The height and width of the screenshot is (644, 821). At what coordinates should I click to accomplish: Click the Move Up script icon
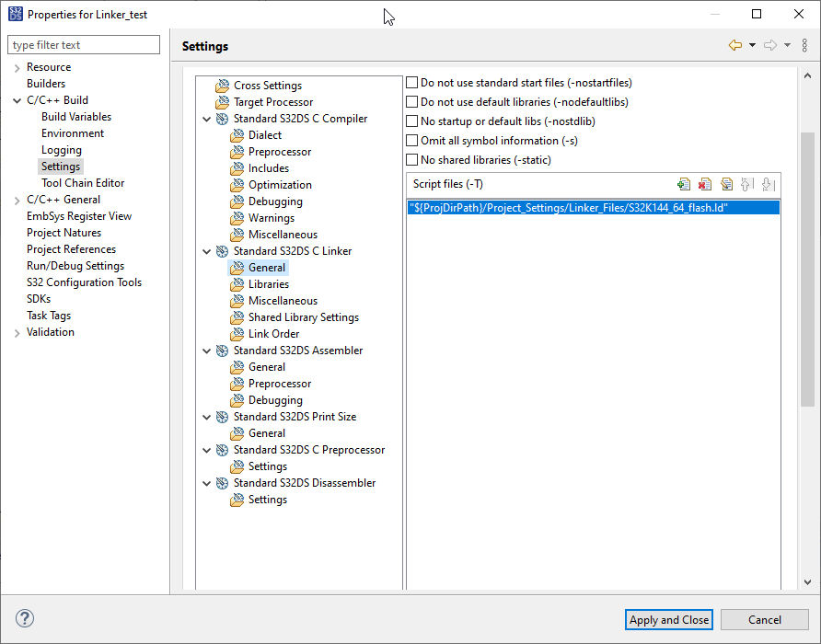pyautogui.click(x=747, y=184)
